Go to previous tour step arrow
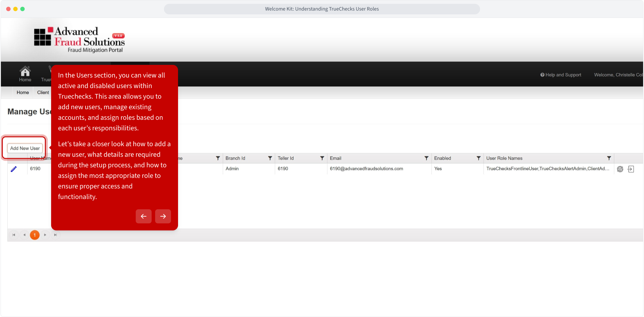This screenshot has width=644, height=317. point(144,216)
